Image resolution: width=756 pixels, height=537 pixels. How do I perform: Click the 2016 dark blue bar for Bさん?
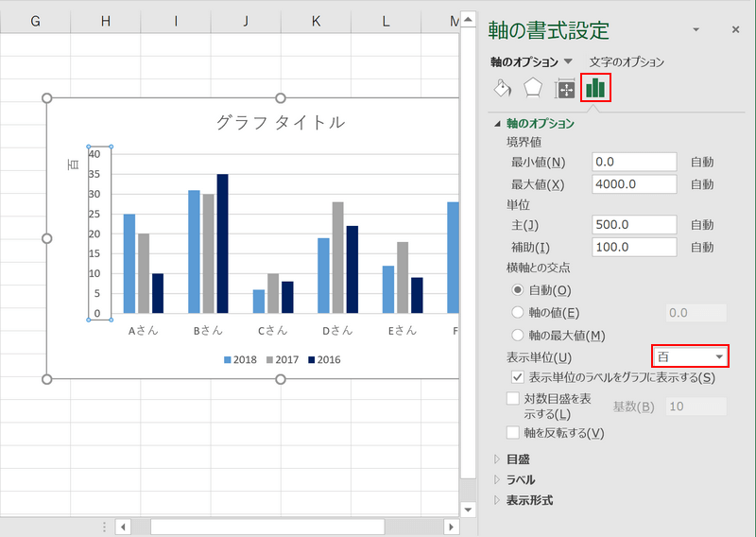[x=222, y=244]
